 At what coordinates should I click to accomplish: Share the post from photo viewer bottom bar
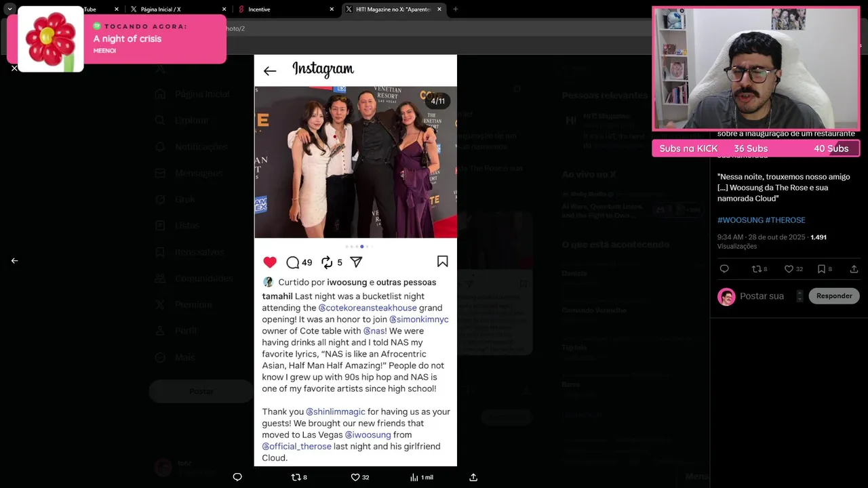click(x=473, y=477)
